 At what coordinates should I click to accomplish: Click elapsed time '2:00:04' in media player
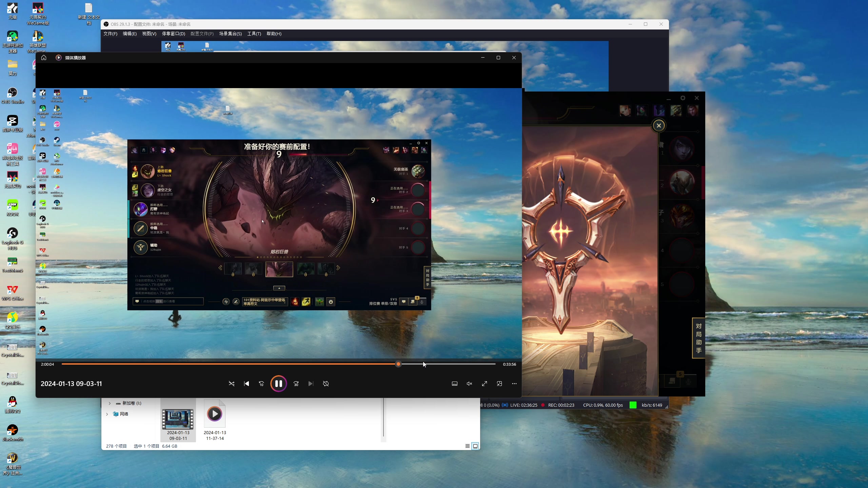tap(47, 364)
